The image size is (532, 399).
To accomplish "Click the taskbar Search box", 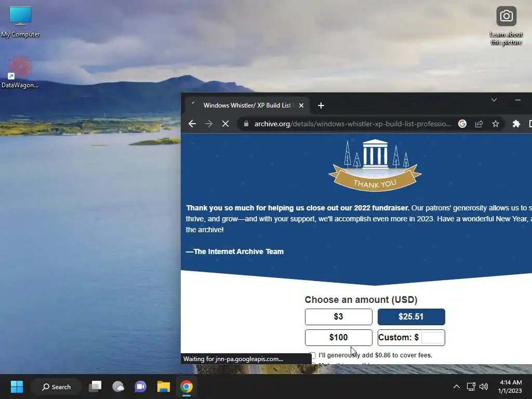I will pos(56,387).
